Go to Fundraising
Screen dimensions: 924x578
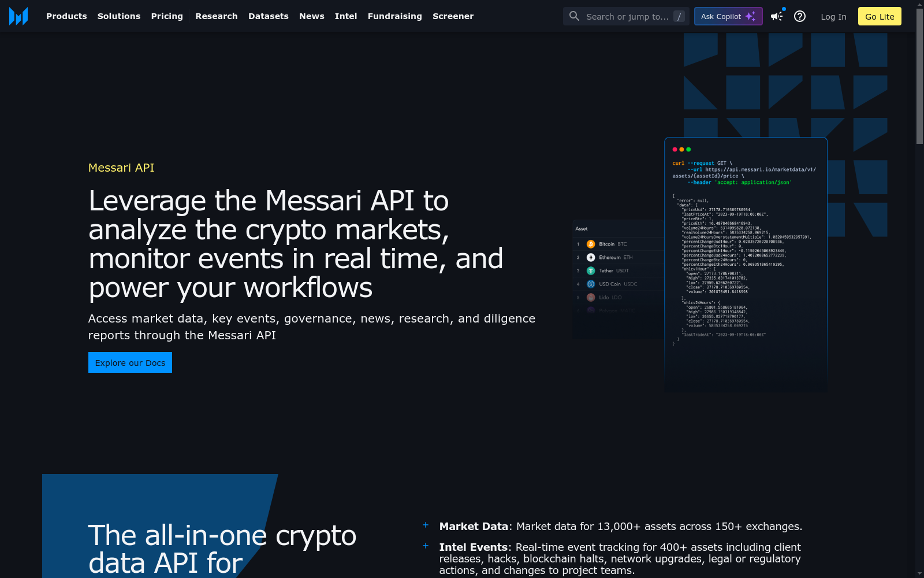[395, 16]
